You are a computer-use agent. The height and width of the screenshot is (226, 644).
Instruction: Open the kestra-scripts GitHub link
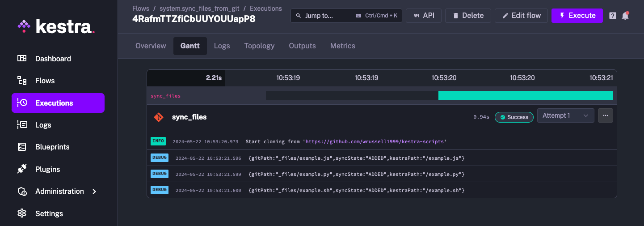pyautogui.click(x=375, y=141)
